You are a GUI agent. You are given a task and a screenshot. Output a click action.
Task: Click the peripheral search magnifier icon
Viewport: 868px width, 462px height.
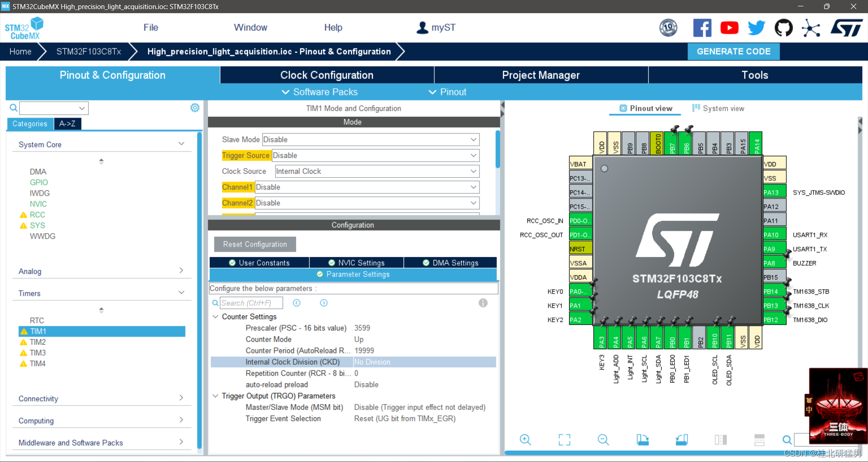(14, 108)
